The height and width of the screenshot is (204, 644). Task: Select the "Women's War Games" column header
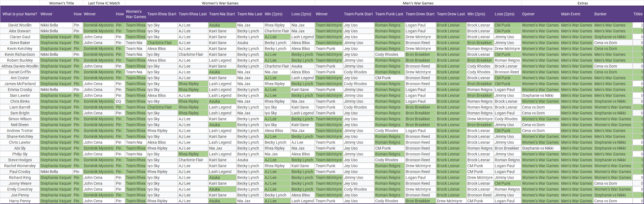(x=136, y=14)
